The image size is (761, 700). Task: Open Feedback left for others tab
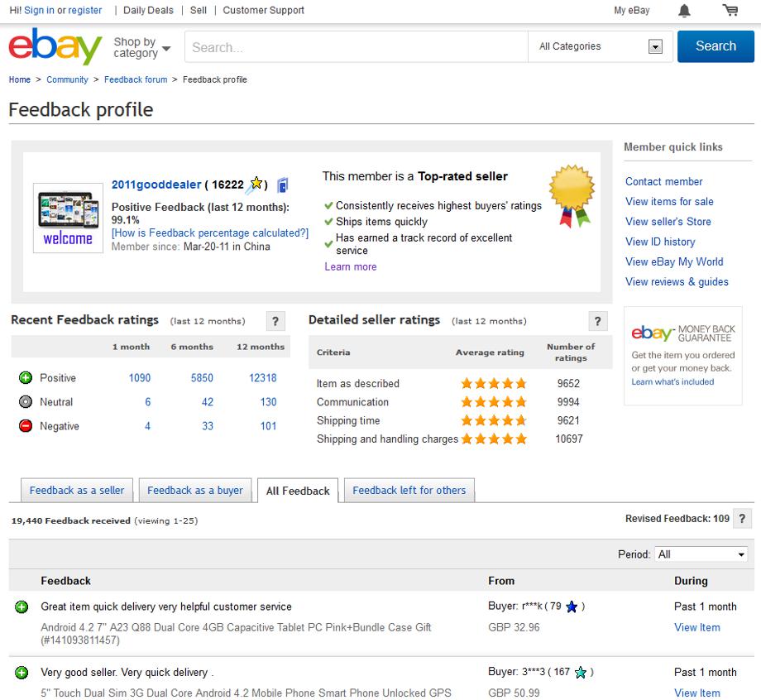(409, 491)
